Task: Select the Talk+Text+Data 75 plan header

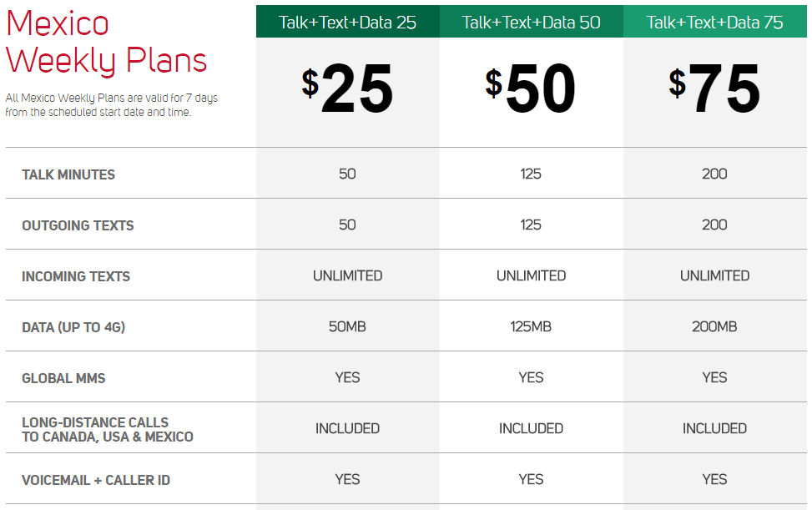Action: coord(714,22)
